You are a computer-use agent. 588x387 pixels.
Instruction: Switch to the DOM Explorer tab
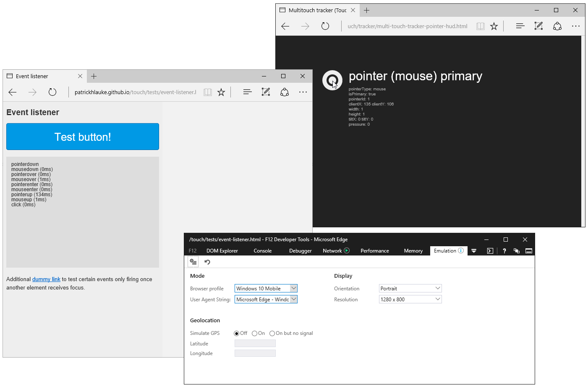pos(222,251)
